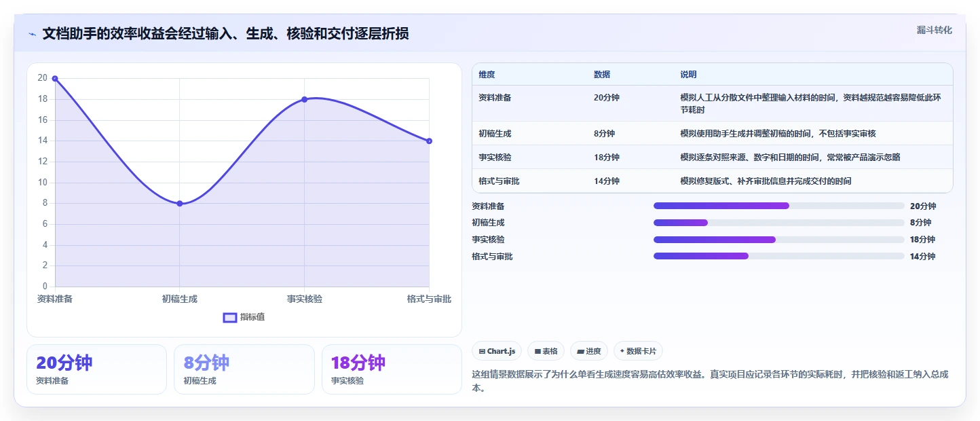
Task: Click the 8分钟 value in the table
Action: pyautogui.click(x=604, y=134)
